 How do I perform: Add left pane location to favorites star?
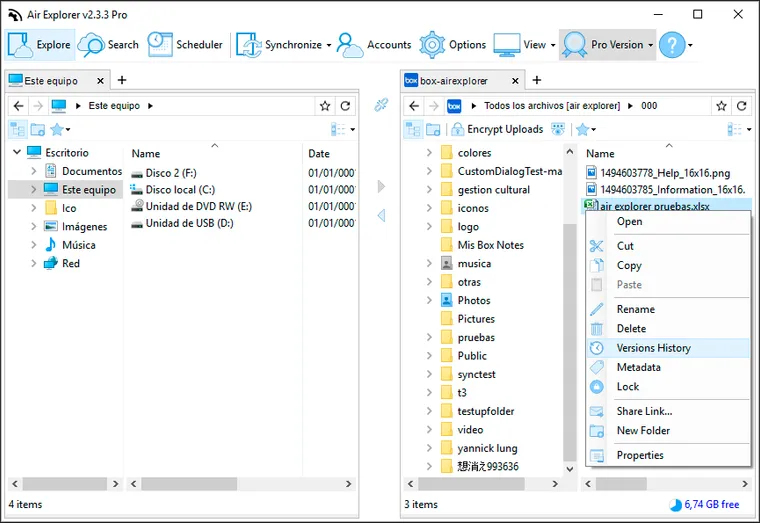coord(325,106)
